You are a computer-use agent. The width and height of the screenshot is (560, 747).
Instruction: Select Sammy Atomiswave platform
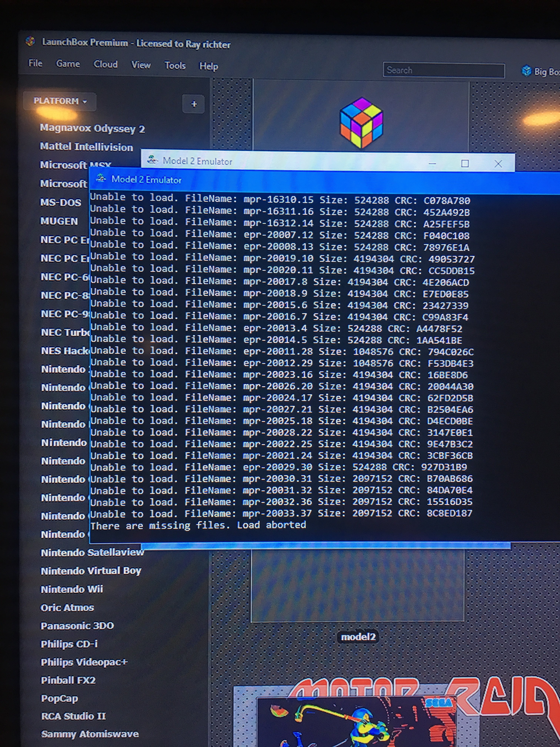90,734
